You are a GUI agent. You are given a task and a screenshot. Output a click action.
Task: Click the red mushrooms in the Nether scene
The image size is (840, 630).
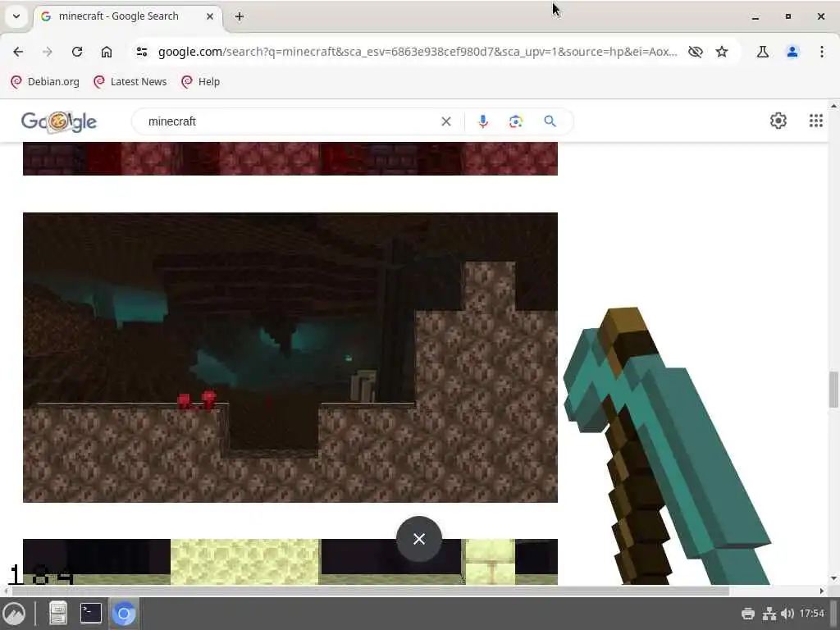[197, 400]
